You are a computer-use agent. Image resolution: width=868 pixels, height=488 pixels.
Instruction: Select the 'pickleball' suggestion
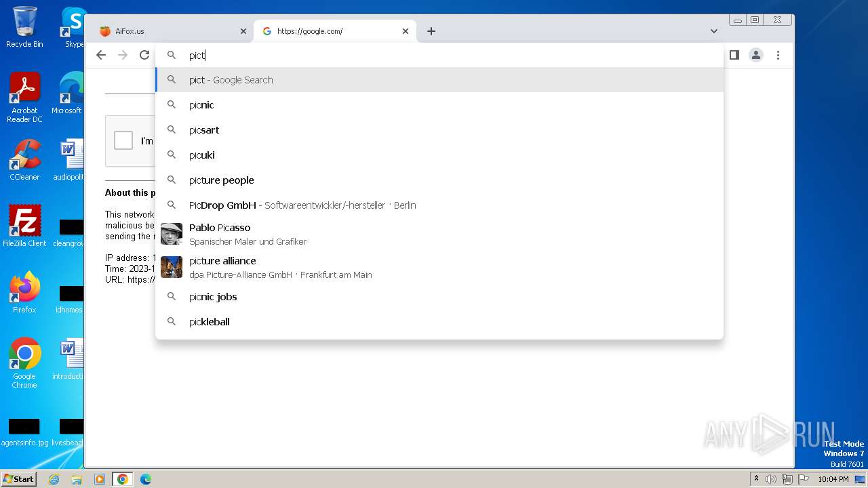click(439, 322)
